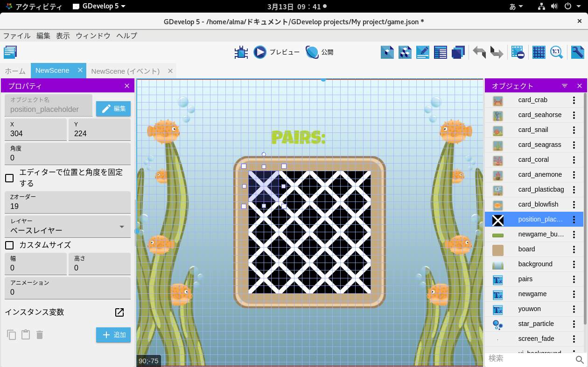
Task: Open the 表示 menu
Action: click(x=63, y=36)
